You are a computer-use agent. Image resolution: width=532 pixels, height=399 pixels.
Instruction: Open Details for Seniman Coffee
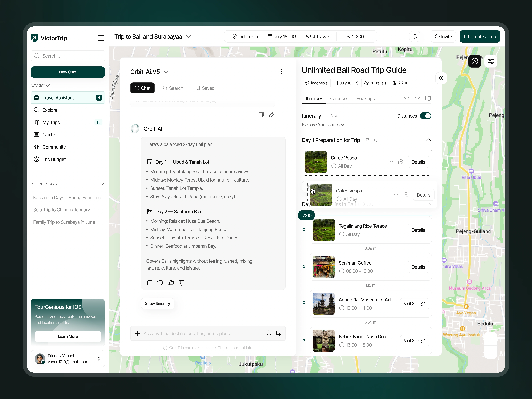point(418,267)
